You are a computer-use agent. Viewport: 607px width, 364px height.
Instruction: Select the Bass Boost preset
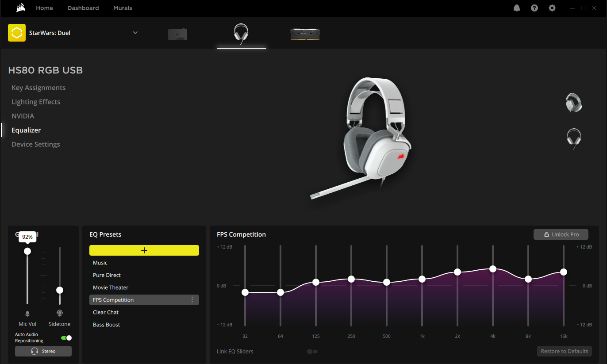coord(144,325)
